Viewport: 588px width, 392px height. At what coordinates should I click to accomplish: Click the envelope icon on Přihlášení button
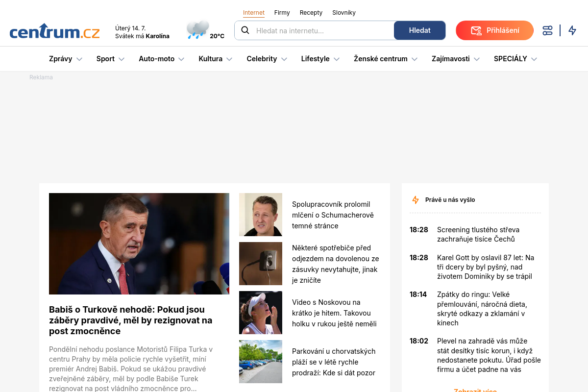(476, 30)
